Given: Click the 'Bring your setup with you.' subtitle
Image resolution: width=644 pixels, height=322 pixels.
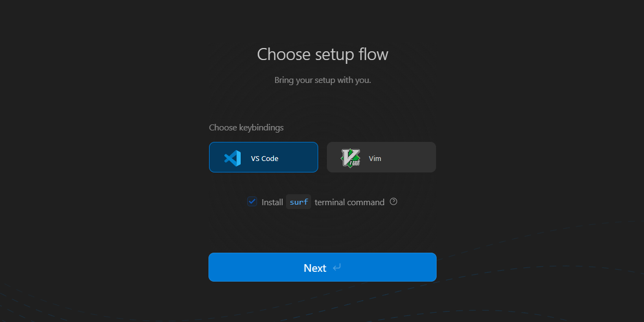Looking at the screenshot, I should point(323,80).
